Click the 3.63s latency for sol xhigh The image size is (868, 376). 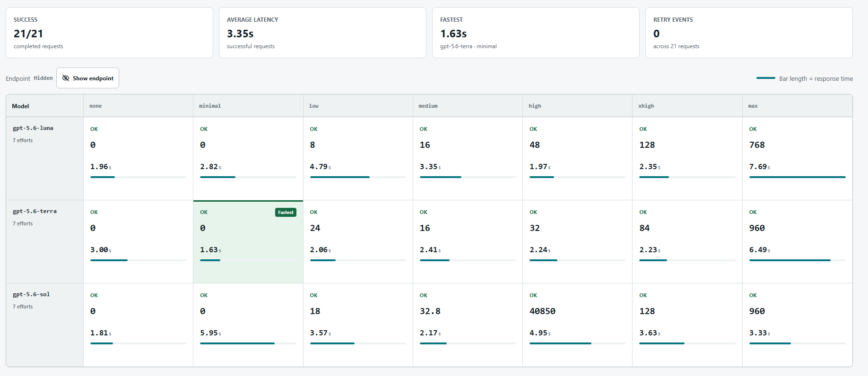click(x=650, y=333)
